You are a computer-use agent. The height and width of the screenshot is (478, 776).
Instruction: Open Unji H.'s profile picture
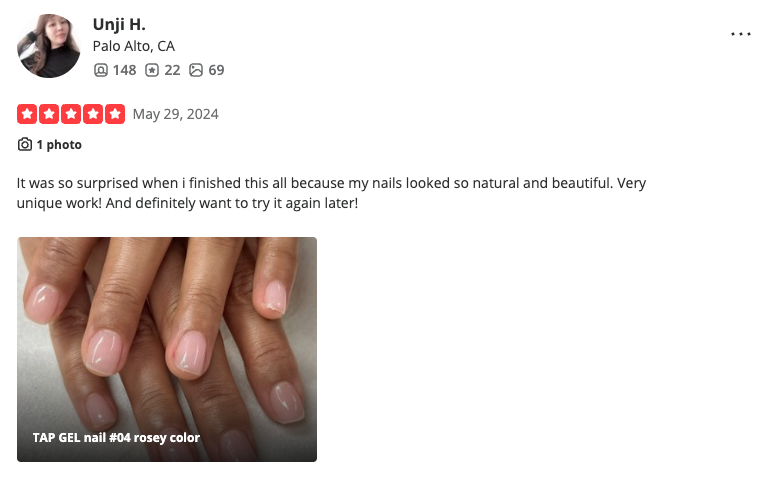pyautogui.click(x=48, y=46)
